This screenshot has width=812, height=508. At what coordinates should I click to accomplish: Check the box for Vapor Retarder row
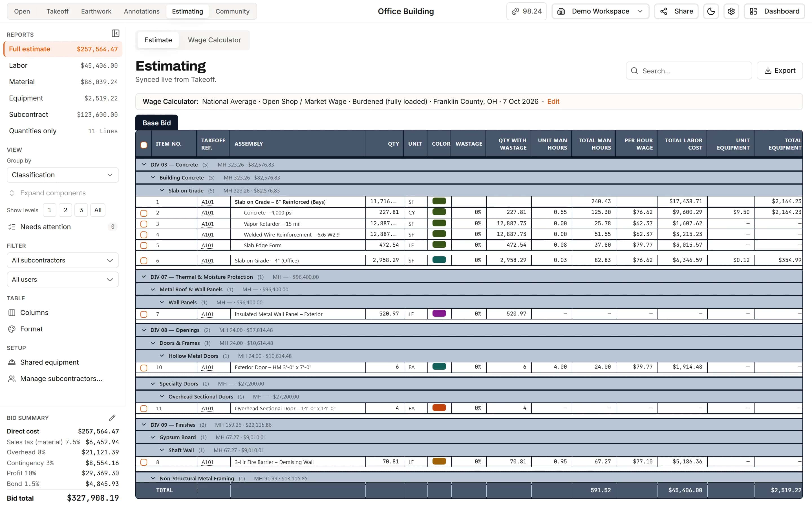(x=144, y=224)
